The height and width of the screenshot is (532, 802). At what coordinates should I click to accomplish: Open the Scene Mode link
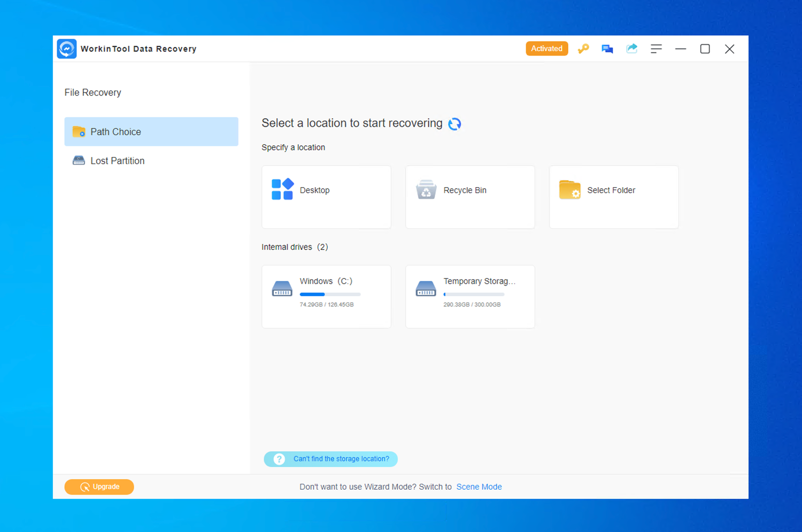(479, 487)
